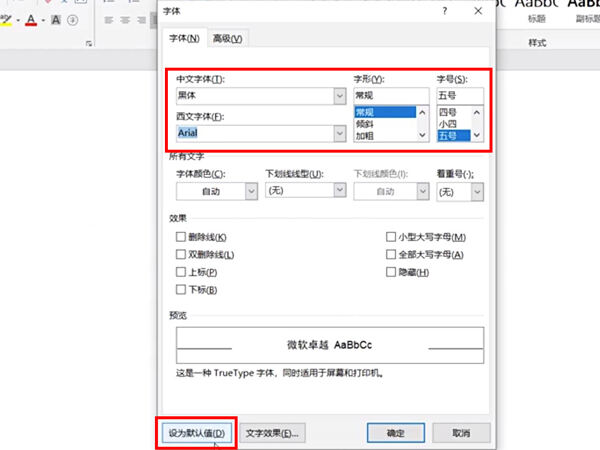
Task: Click the 字号 list scroll down arrow
Action: click(477, 135)
